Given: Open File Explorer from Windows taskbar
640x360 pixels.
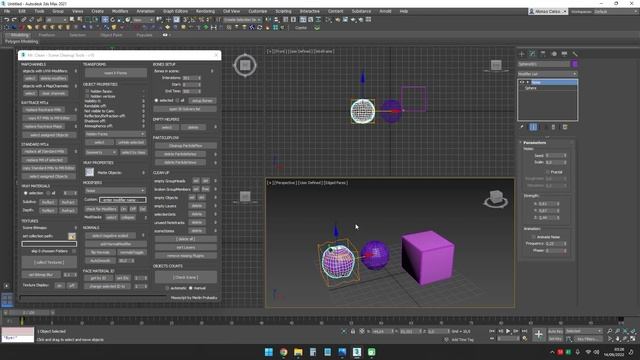Looking at the screenshot, I should pyautogui.click(x=298, y=352).
